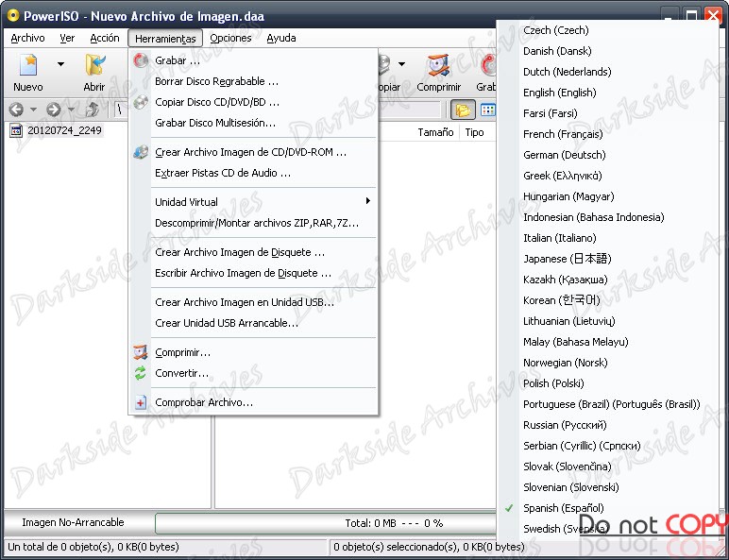Open the Ayuda menu
Screen dimensions: 729x560
(x=281, y=38)
